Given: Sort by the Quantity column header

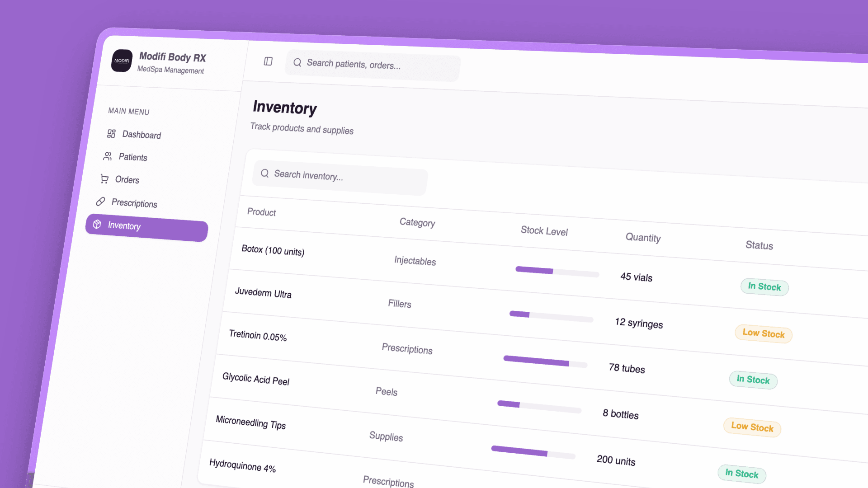Looking at the screenshot, I should 643,238.
